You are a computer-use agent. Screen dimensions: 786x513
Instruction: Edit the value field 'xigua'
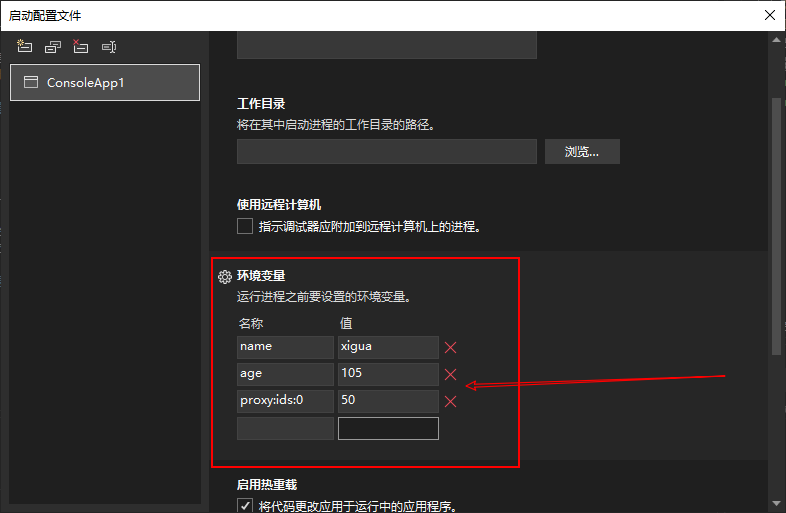click(x=388, y=347)
